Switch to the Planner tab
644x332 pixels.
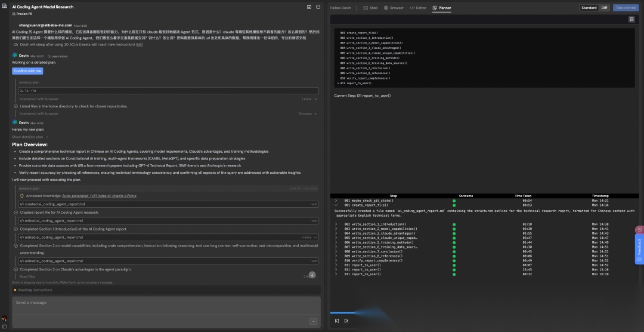tap(441, 8)
